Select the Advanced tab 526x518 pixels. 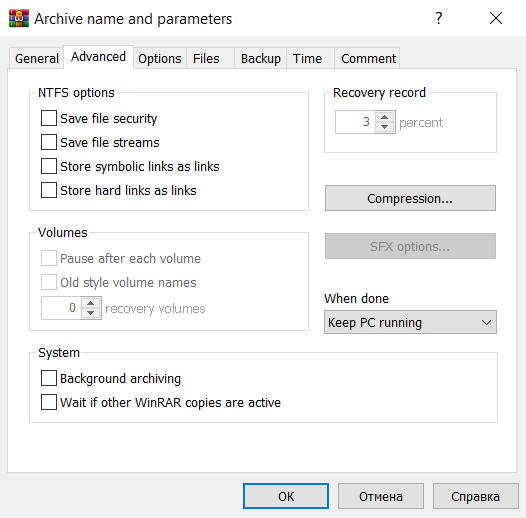[98, 57]
